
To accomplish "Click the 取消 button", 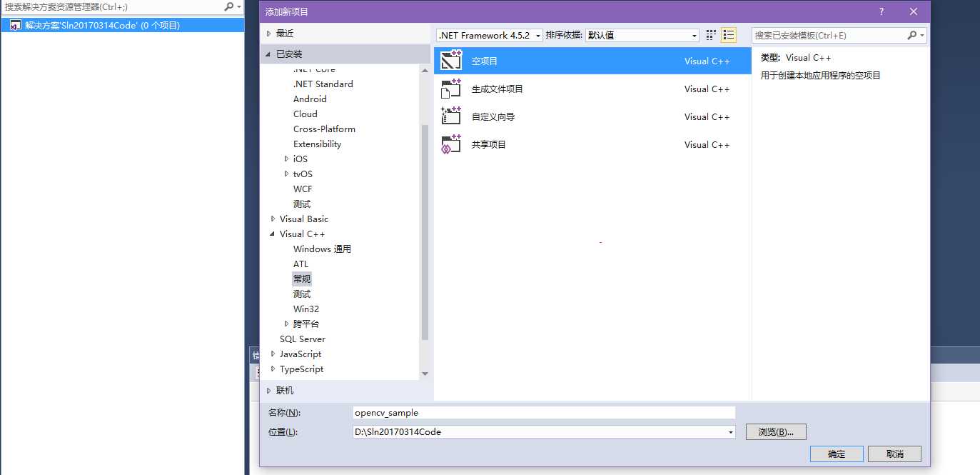I will 894,454.
